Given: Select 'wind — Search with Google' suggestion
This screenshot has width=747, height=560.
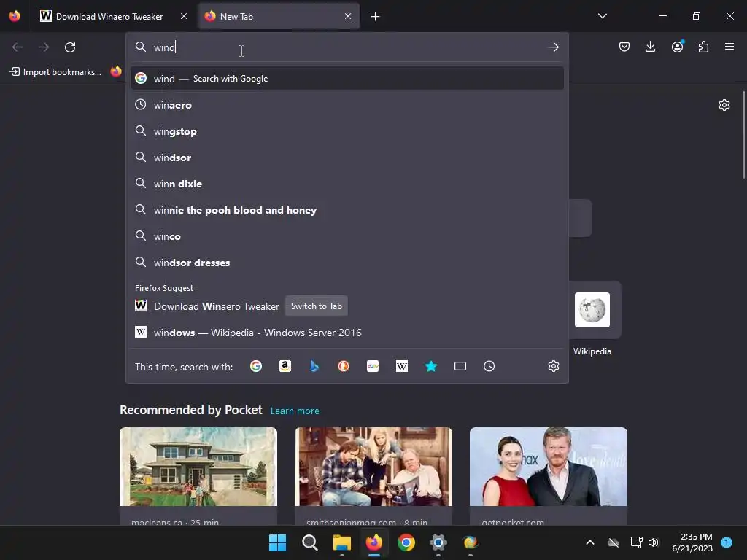Looking at the screenshot, I should [347, 79].
